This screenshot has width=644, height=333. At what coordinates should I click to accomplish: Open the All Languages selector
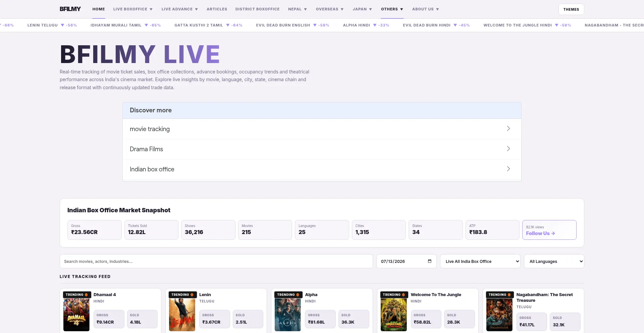coord(554,261)
